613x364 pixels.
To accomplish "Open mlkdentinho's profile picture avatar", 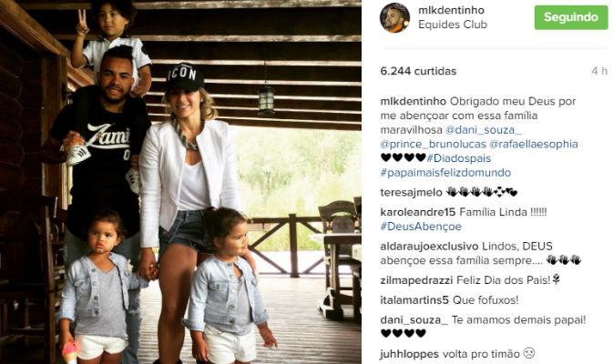I will point(395,17).
